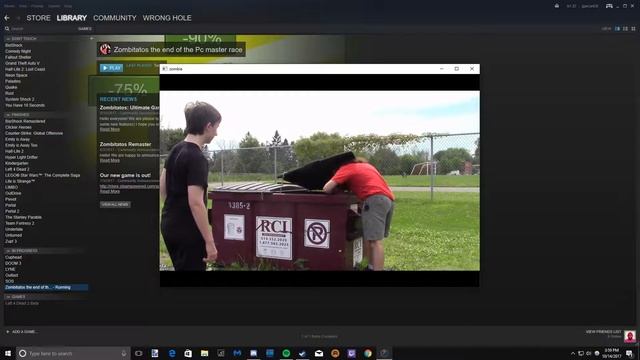The image size is (640, 360).
Task: Go back with the Steam back arrow
Action: [7, 18]
